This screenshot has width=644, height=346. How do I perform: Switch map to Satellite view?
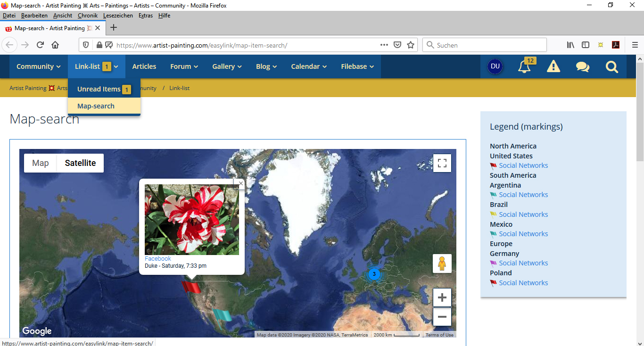(80, 163)
